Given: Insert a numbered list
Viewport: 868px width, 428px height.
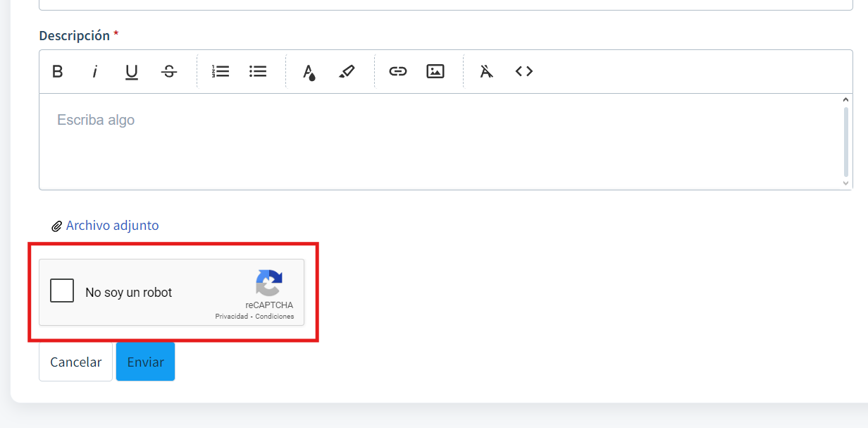Looking at the screenshot, I should click(x=221, y=71).
